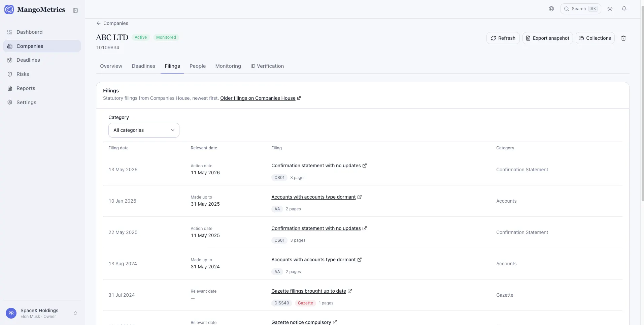The image size is (644, 325).
Task: Click external icon for 22 May 2025 confirmation statement
Action: (365, 228)
